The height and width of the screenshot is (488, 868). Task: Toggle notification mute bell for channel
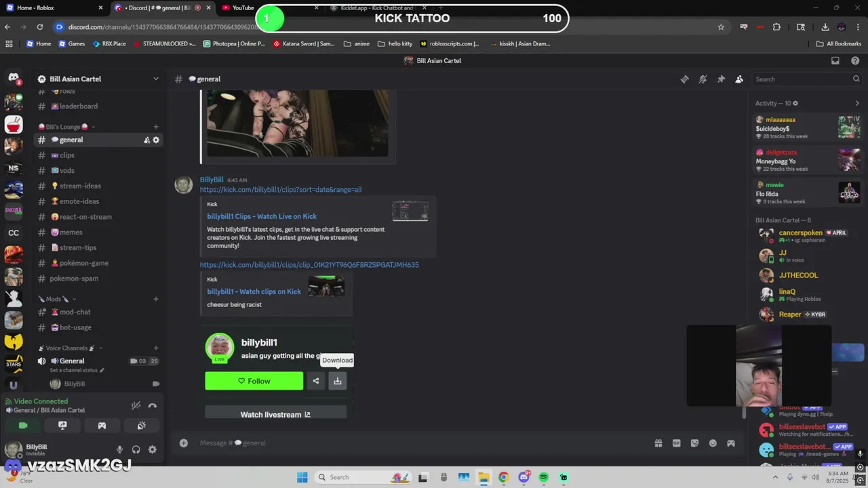[703, 79]
